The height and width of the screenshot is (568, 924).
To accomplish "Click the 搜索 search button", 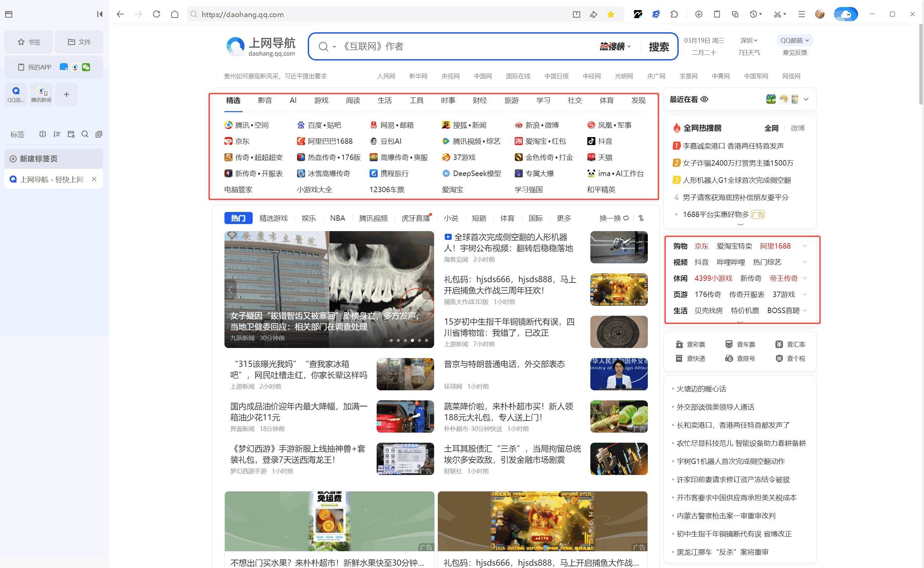I will (x=658, y=47).
